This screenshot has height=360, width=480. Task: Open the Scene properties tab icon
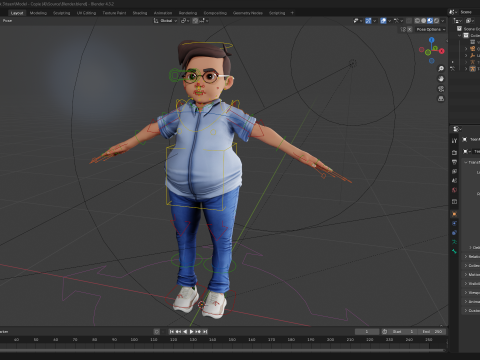point(454,181)
